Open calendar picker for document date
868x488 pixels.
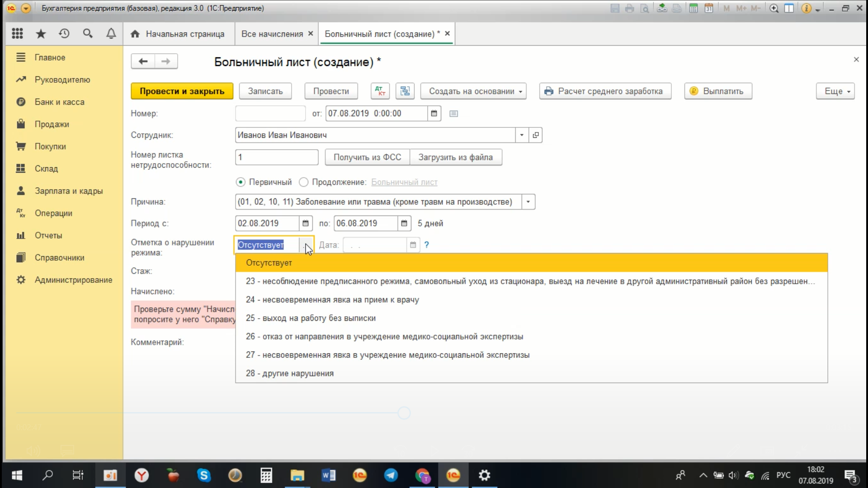(434, 113)
